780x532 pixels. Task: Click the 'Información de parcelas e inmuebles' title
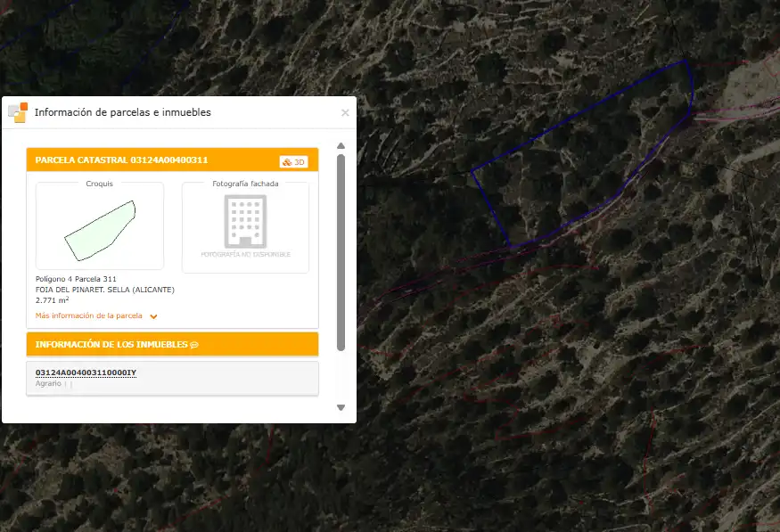click(123, 112)
